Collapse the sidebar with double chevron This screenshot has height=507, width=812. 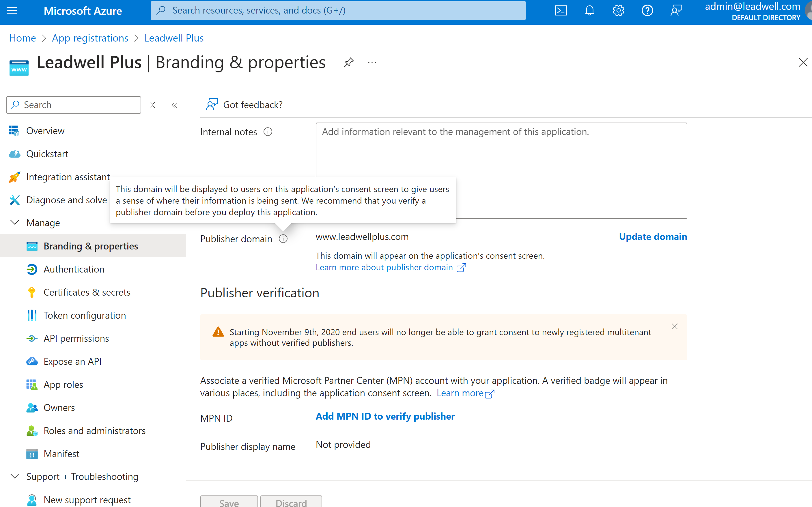pyautogui.click(x=174, y=105)
